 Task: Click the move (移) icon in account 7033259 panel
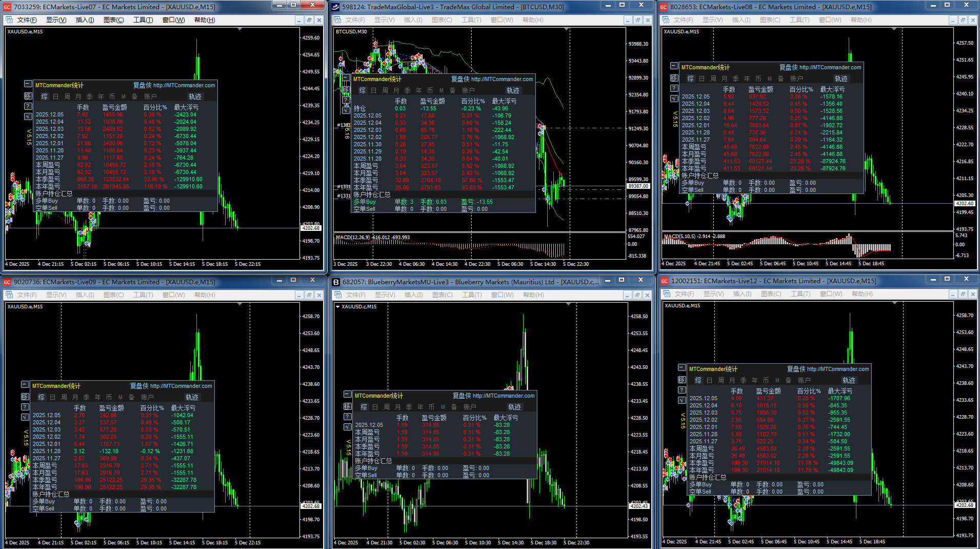point(28,96)
